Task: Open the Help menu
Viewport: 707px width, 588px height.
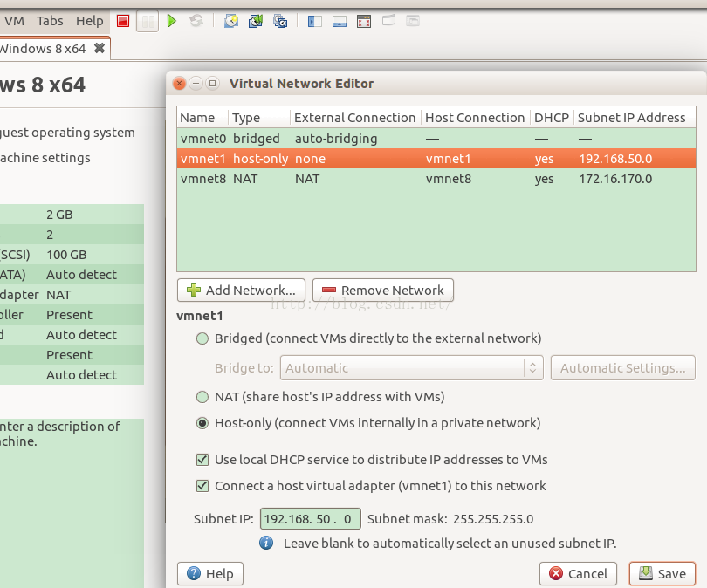Action: [89, 21]
